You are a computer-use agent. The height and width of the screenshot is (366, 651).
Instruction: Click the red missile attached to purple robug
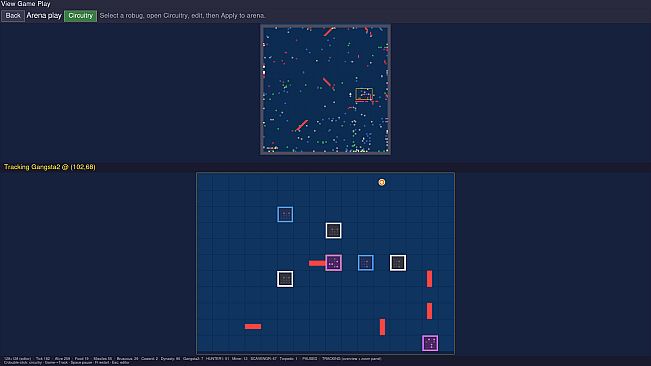[x=317, y=263]
